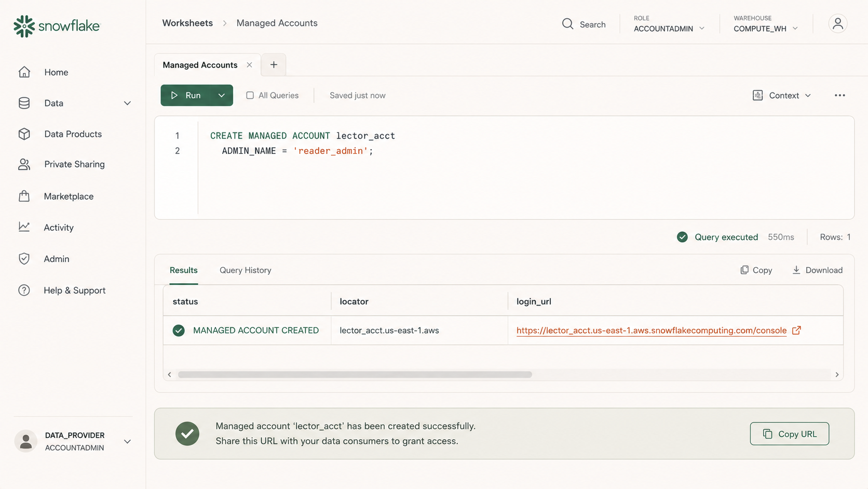The image size is (868, 489).
Task: Click the scrollbar right arrow
Action: 837,375
